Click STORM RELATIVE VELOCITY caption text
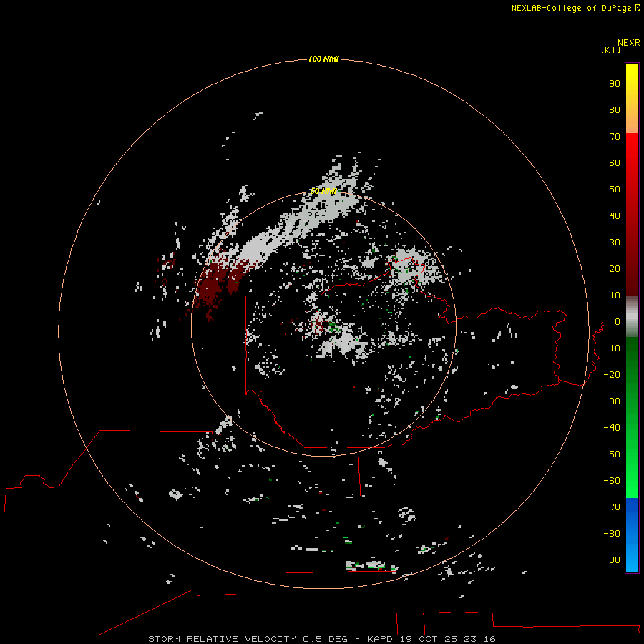The image size is (644, 644). point(222,639)
